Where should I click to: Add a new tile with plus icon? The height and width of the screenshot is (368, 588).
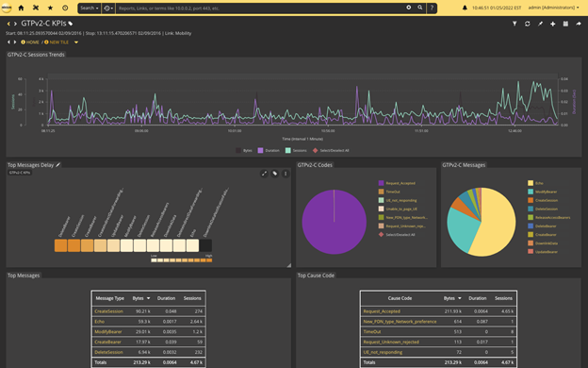553,24
